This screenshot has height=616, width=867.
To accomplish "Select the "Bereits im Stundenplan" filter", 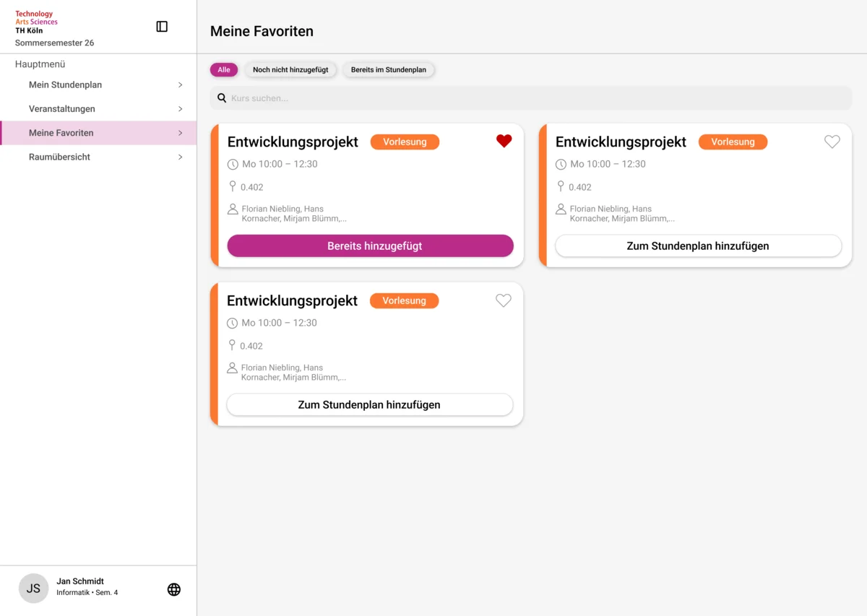I will pos(389,70).
